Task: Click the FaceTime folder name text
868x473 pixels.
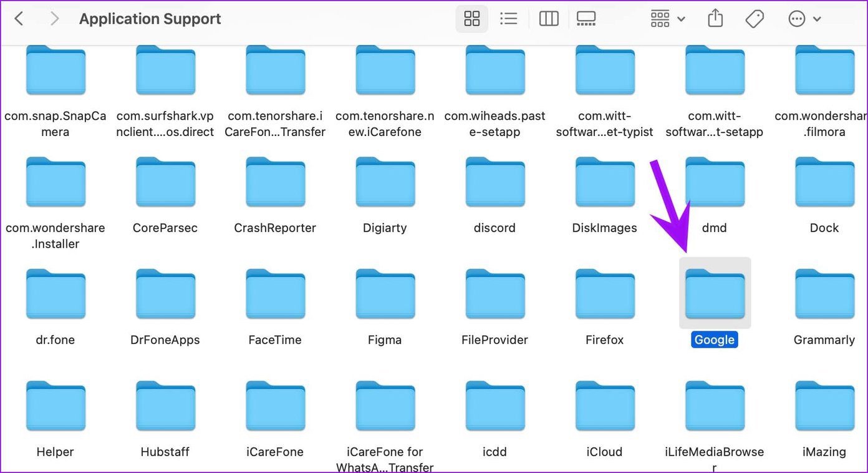Action: pyautogui.click(x=275, y=339)
